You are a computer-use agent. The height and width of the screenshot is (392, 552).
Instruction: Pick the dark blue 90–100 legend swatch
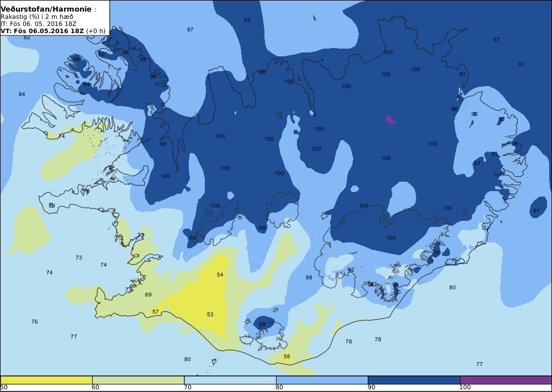[414, 380]
